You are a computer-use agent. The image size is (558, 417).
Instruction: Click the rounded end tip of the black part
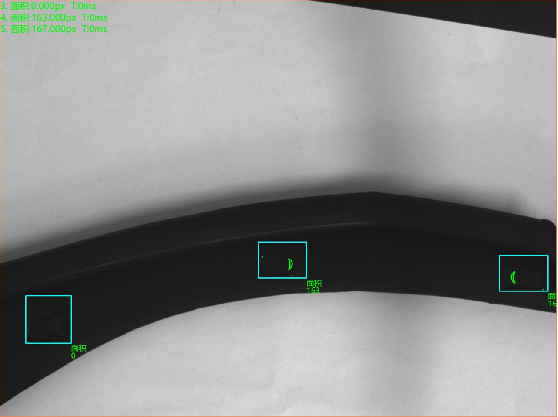(550, 223)
